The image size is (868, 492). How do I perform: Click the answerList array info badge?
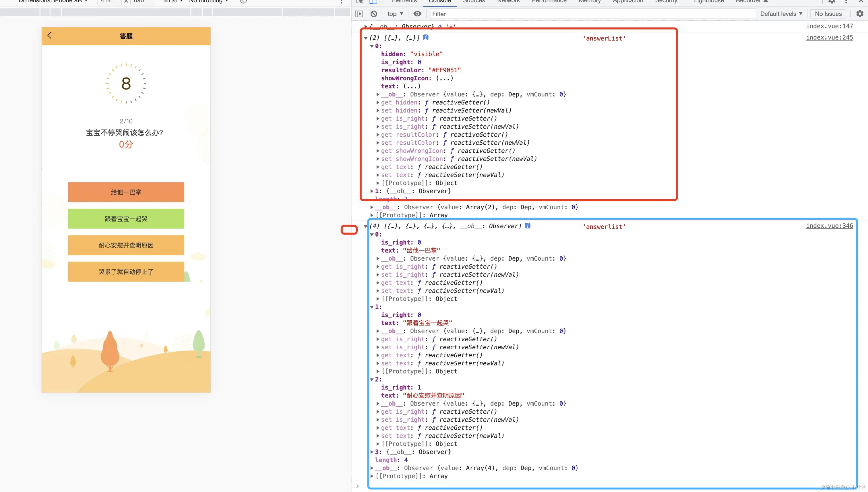point(426,38)
